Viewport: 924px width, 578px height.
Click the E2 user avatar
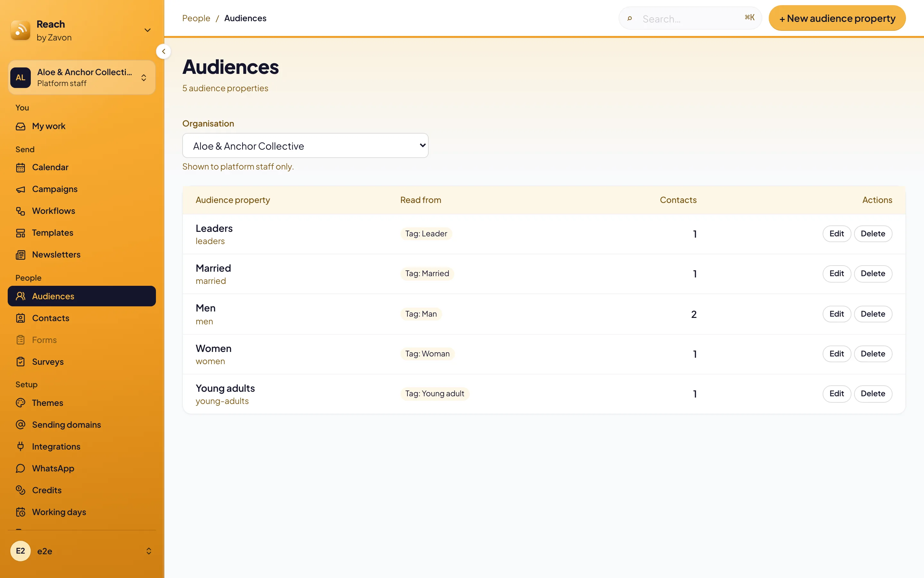point(21,551)
